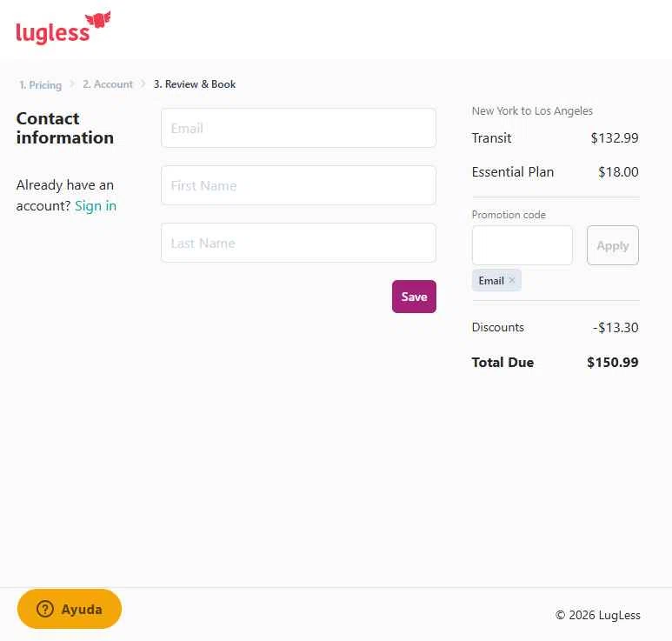
Task: Select the Review & Book step
Action: (195, 84)
